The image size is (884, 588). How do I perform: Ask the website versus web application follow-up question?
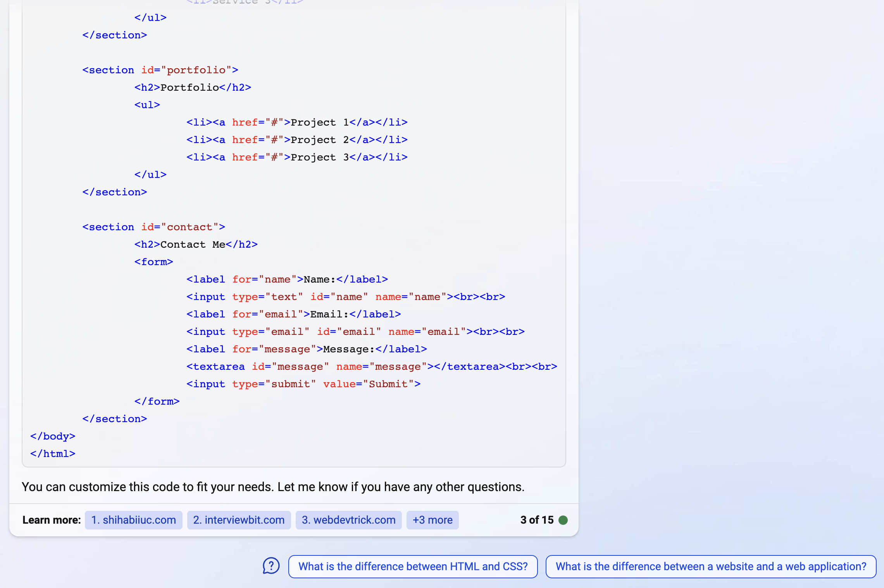[711, 566]
